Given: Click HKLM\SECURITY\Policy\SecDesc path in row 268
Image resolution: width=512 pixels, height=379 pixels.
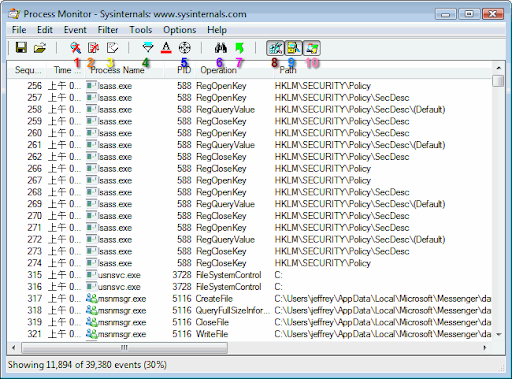Looking at the screenshot, I should tap(342, 192).
